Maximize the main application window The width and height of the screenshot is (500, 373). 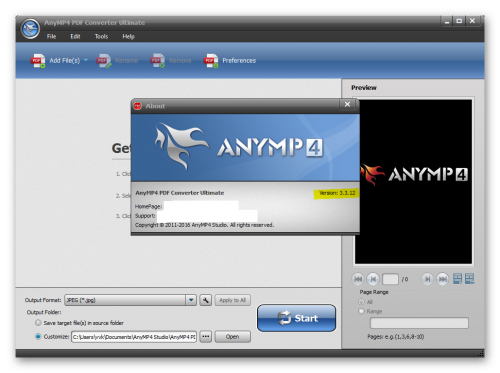click(x=459, y=21)
